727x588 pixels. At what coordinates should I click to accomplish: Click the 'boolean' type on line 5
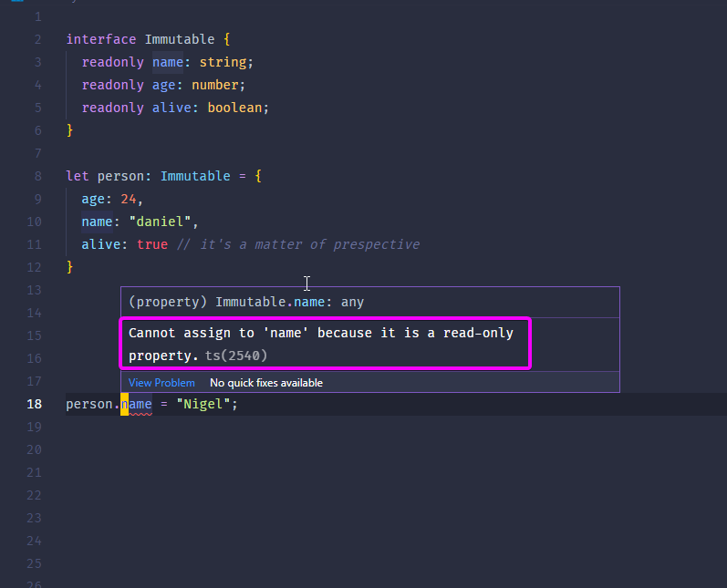click(234, 108)
